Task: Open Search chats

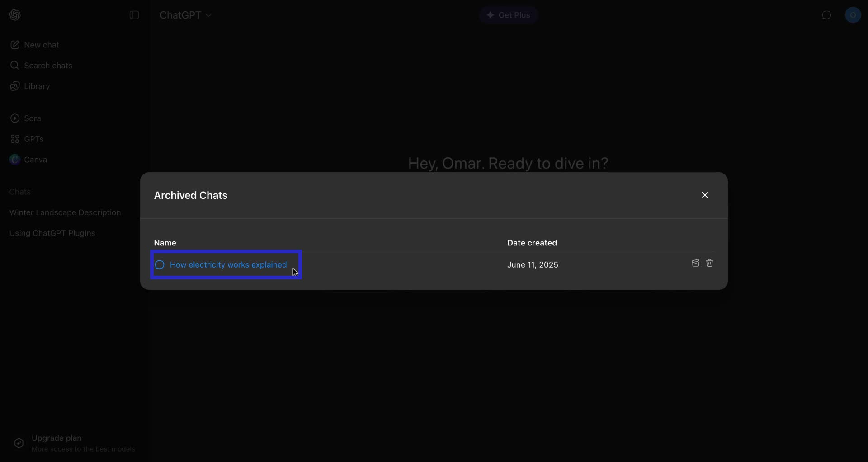Action: (x=47, y=66)
